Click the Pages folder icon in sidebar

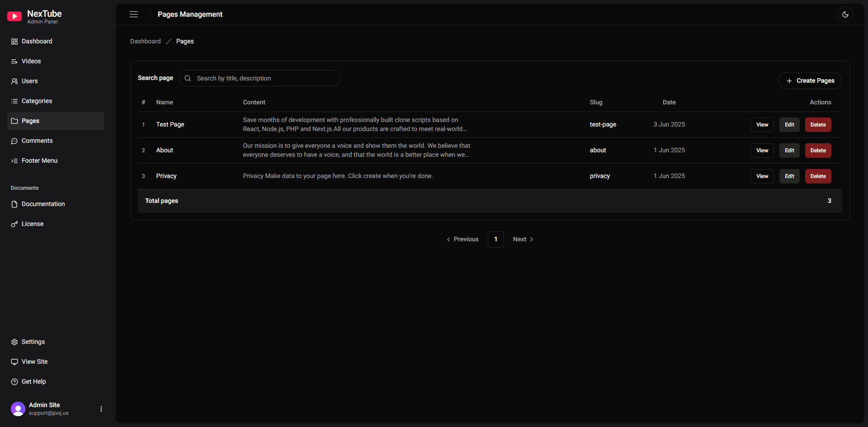pyautogui.click(x=14, y=121)
